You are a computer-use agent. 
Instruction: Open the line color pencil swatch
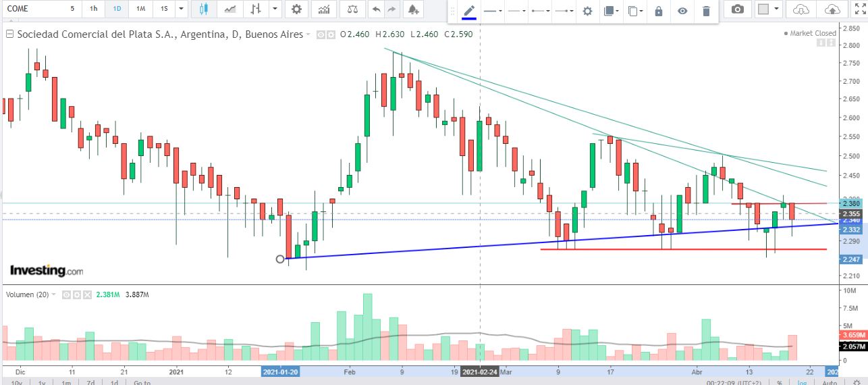tap(469, 11)
